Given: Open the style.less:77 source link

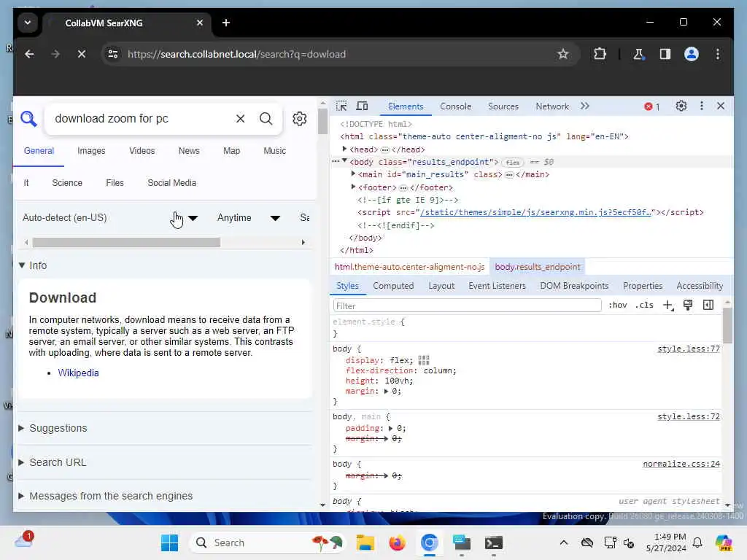Looking at the screenshot, I should click(689, 349).
